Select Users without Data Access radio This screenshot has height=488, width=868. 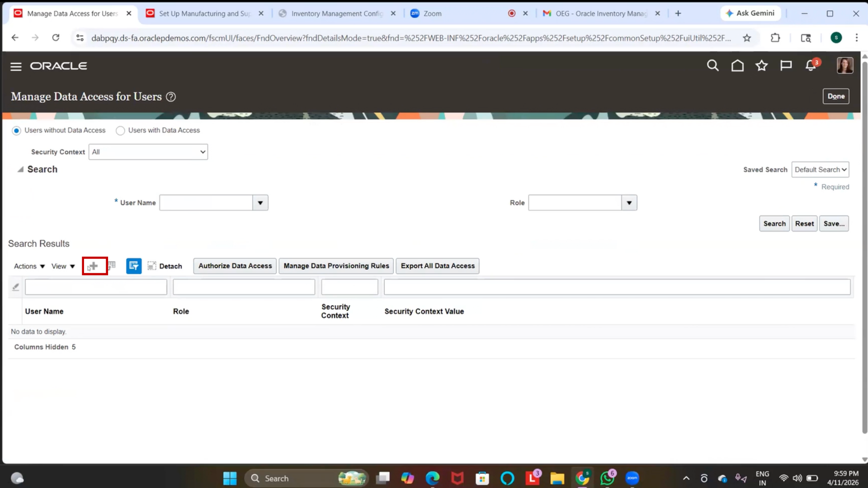(16, 131)
